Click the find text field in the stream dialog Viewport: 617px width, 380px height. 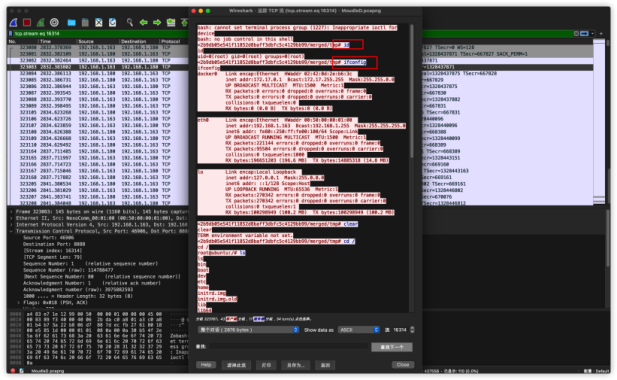point(288,347)
